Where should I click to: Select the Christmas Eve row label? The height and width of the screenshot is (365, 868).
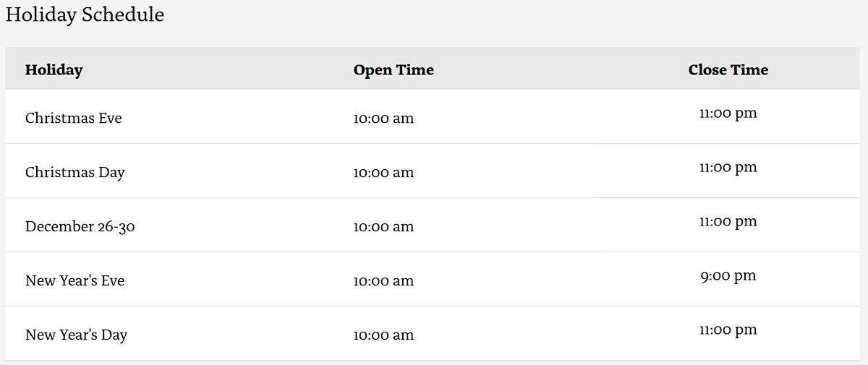pos(73,118)
